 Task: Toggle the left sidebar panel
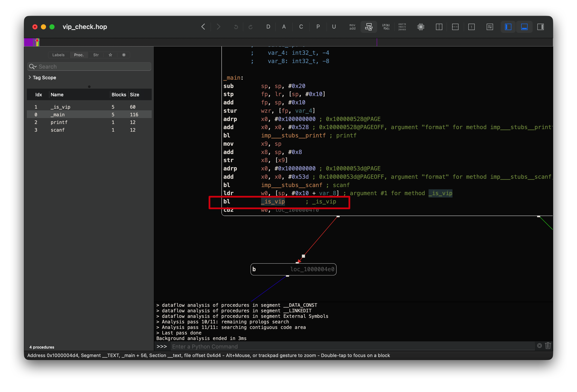click(508, 27)
